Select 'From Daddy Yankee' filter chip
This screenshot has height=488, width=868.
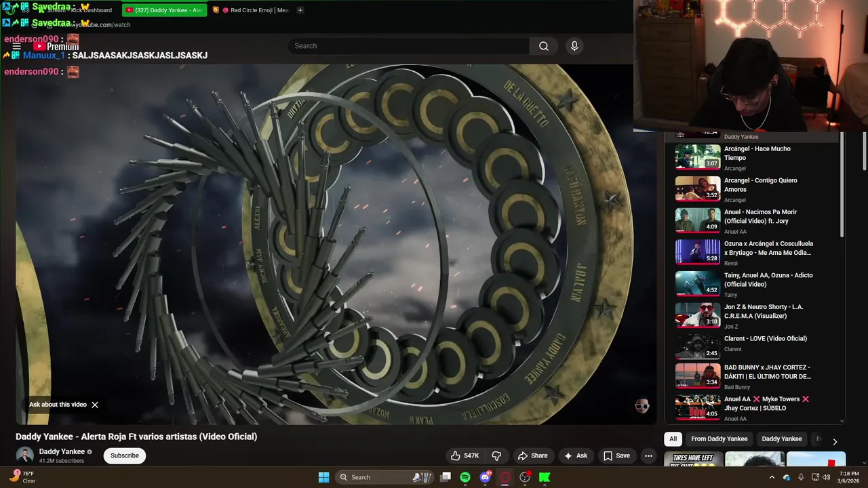719,439
